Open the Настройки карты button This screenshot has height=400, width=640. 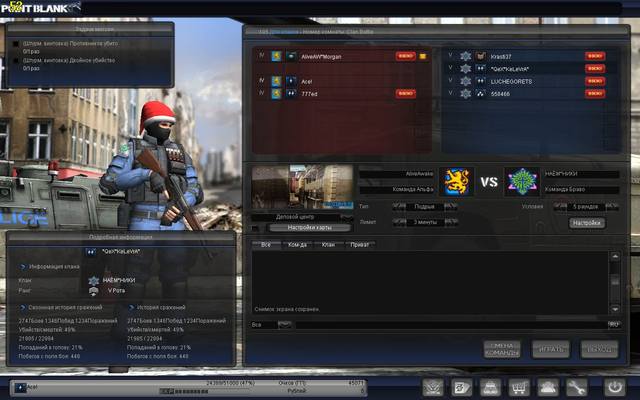[x=309, y=228]
